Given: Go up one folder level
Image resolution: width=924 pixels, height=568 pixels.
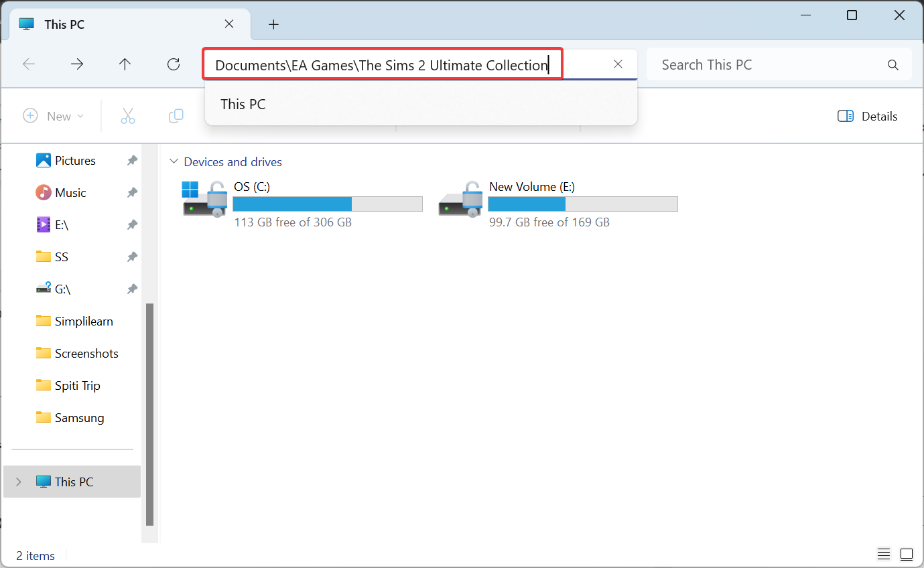Looking at the screenshot, I should click(x=125, y=64).
